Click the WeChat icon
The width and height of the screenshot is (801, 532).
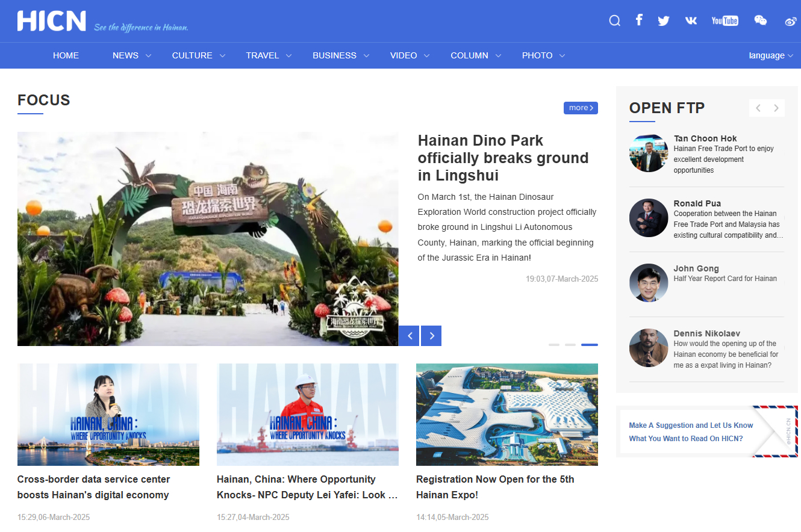pos(761,21)
